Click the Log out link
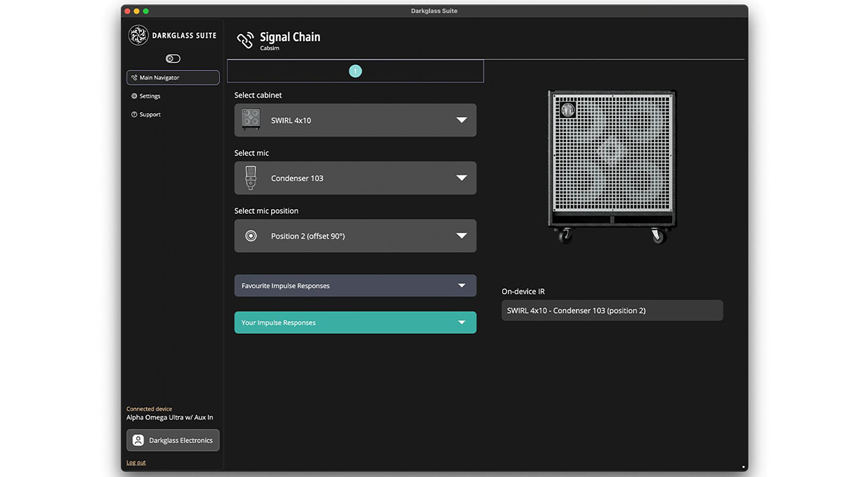868x477 pixels. tap(136, 463)
